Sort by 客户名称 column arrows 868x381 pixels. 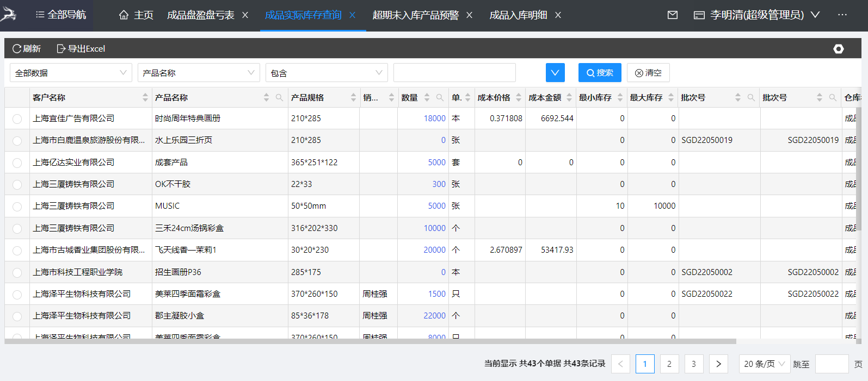tap(145, 98)
